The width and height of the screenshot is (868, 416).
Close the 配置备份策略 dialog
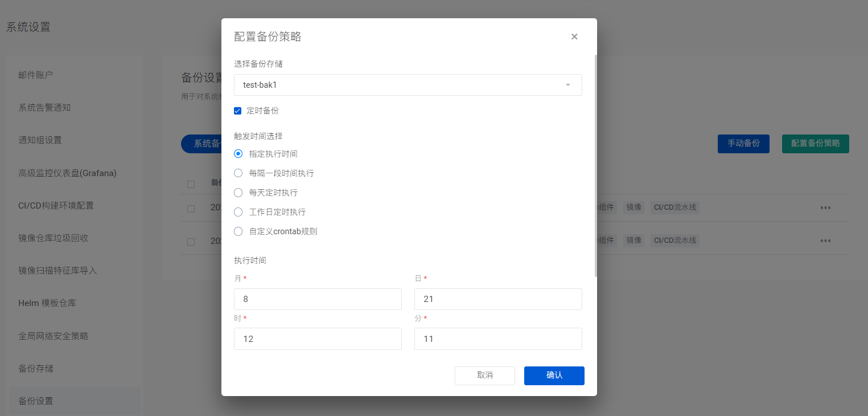574,36
